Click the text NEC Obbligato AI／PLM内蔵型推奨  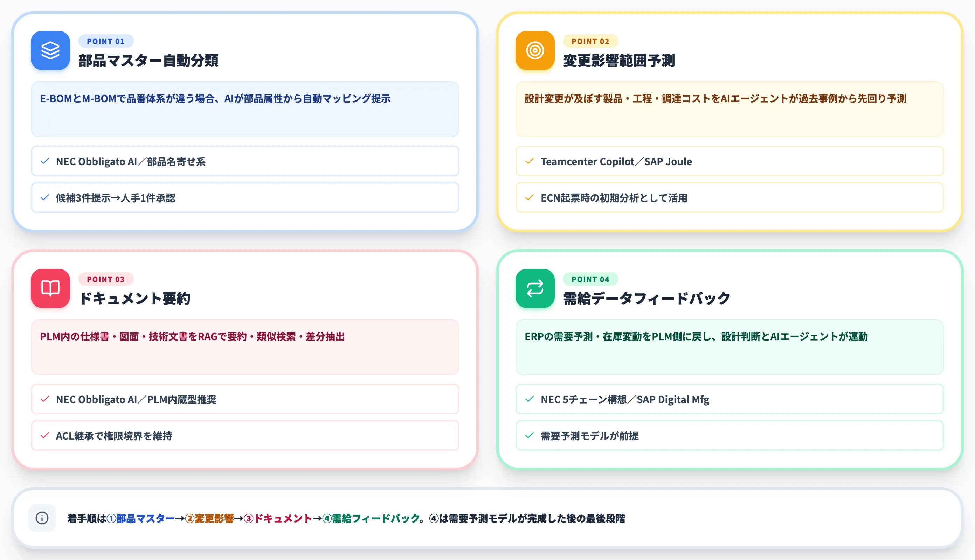coord(136,400)
